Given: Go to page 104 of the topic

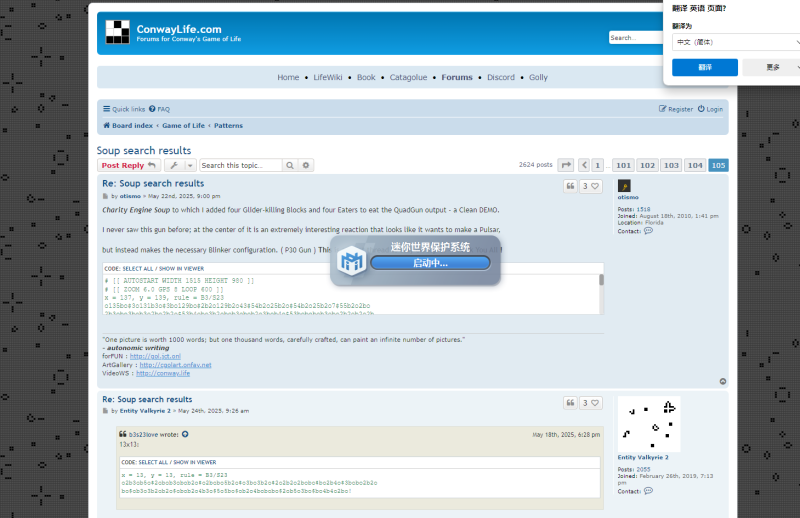Looking at the screenshot, I should tap(695, 165).
